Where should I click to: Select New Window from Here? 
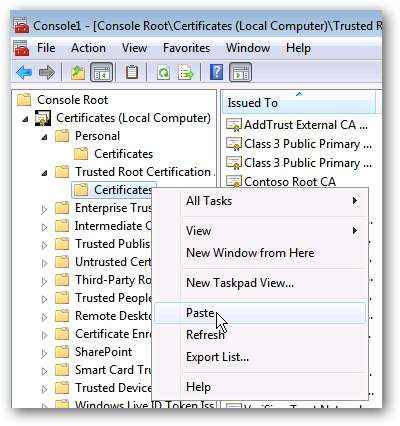point(260,253)
